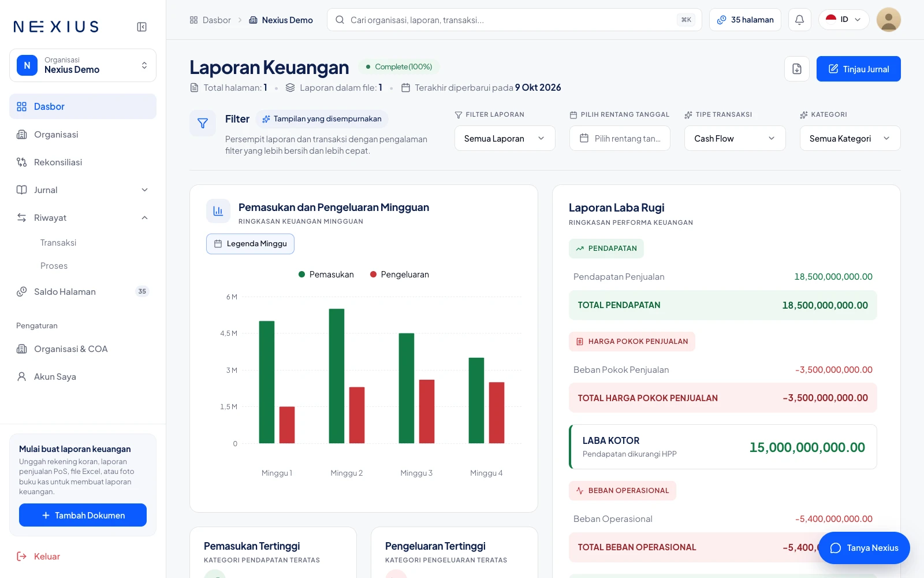Click the Organisasi & COA icon
924x578 pixels.
[22, 349]
